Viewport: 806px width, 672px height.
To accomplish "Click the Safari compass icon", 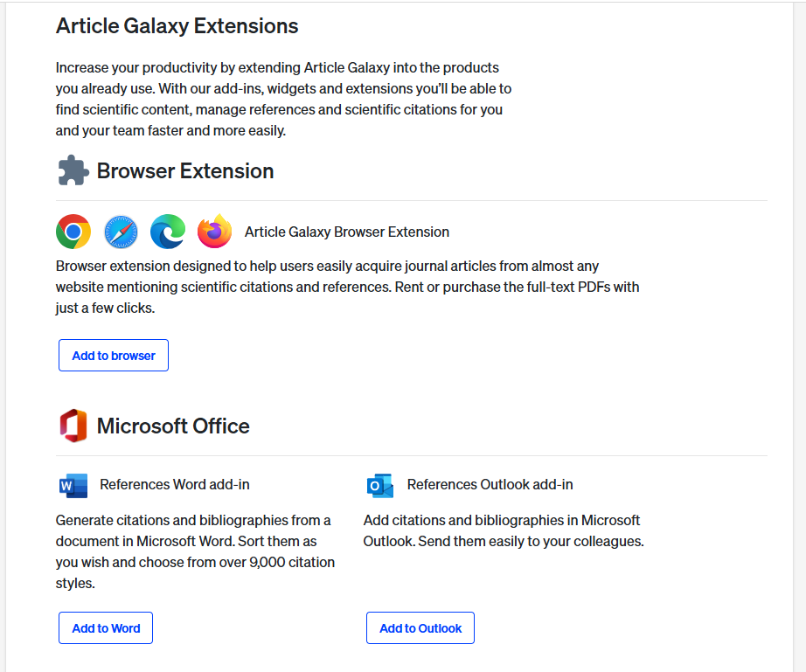I will point(121,232).
